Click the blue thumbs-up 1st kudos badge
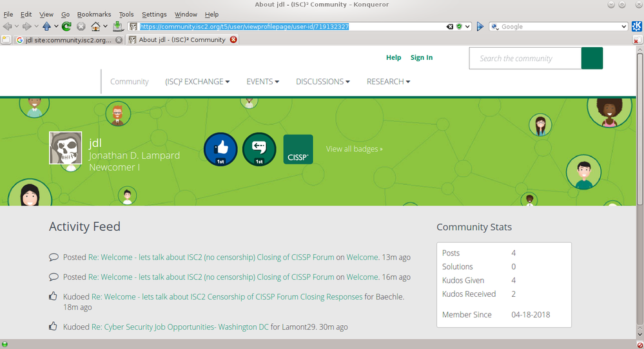This screenshot has height=349, width=644. [220, 149]
